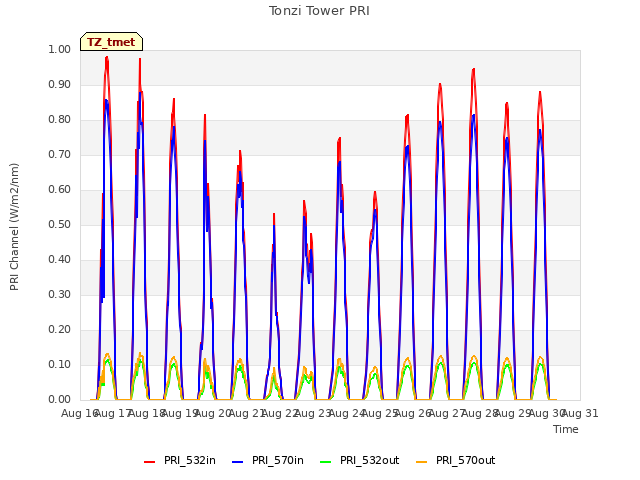Click the TZ_tmet label tag
This screenshot has height=480, width=640.
111,42
